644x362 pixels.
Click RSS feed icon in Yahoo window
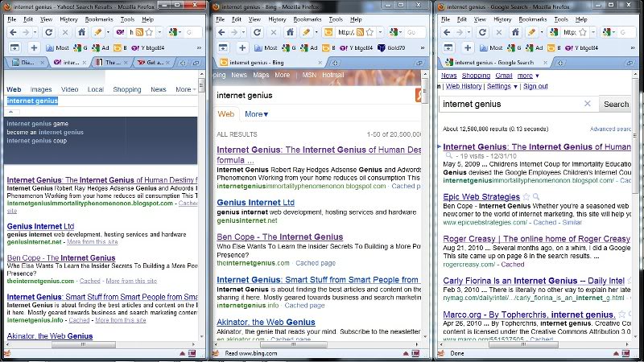[x=139, y=32]
